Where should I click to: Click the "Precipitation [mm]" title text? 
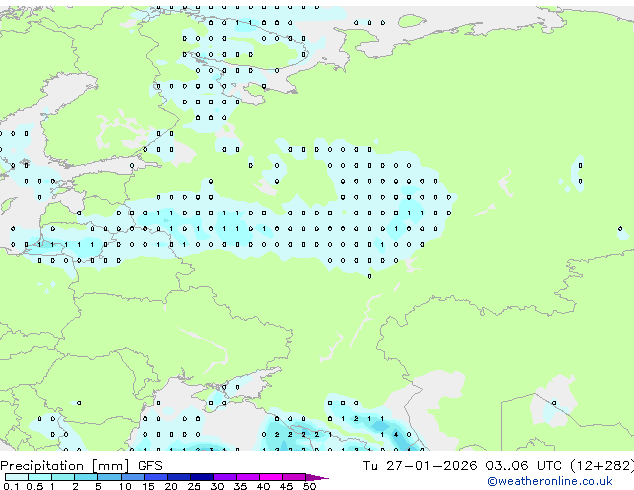pos(65,466)
